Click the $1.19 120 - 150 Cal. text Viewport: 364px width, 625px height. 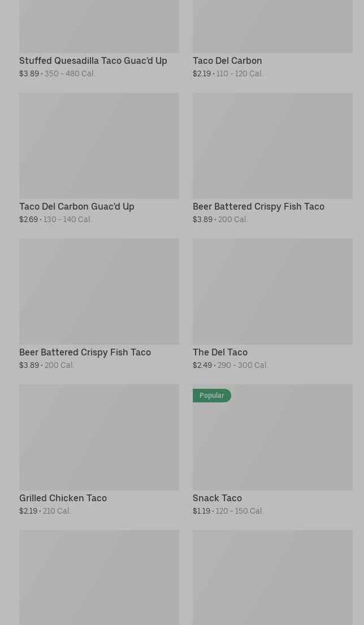pos(228,511)
